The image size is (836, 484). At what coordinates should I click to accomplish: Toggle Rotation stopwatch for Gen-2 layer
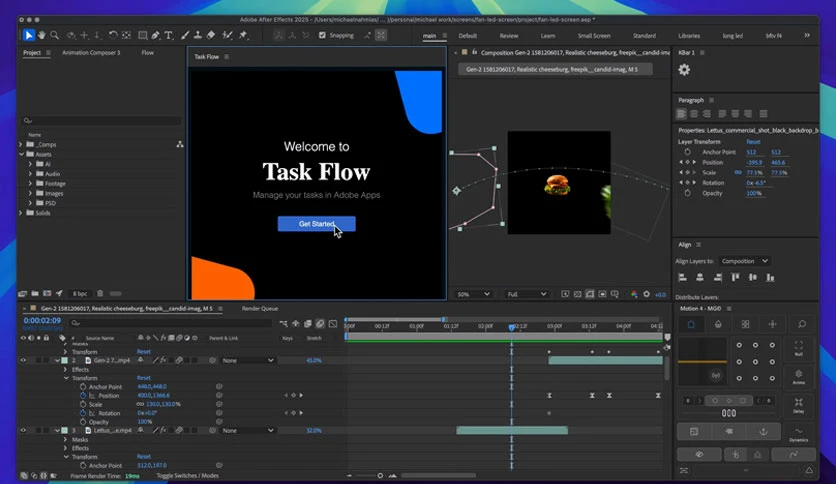click(x=83, y=413)
